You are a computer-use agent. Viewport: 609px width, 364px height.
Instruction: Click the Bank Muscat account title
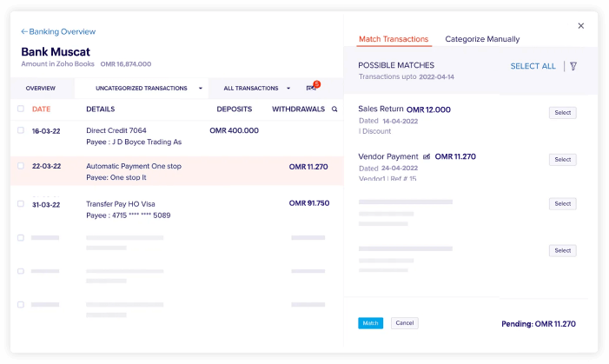point(56,51)
